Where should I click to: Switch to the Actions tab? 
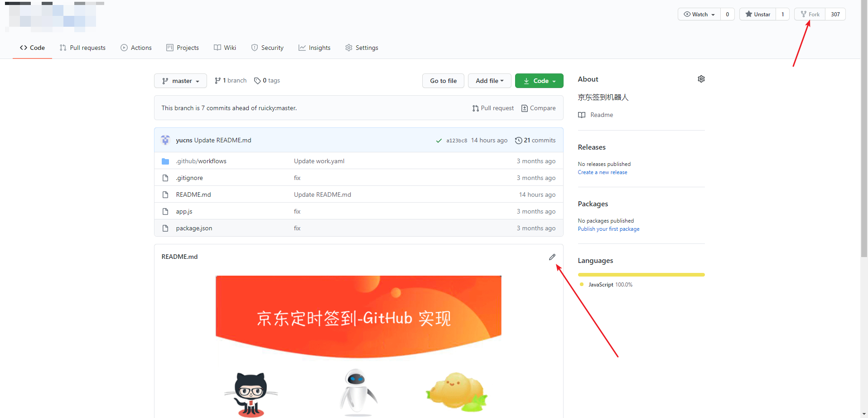tap(136, 48)
